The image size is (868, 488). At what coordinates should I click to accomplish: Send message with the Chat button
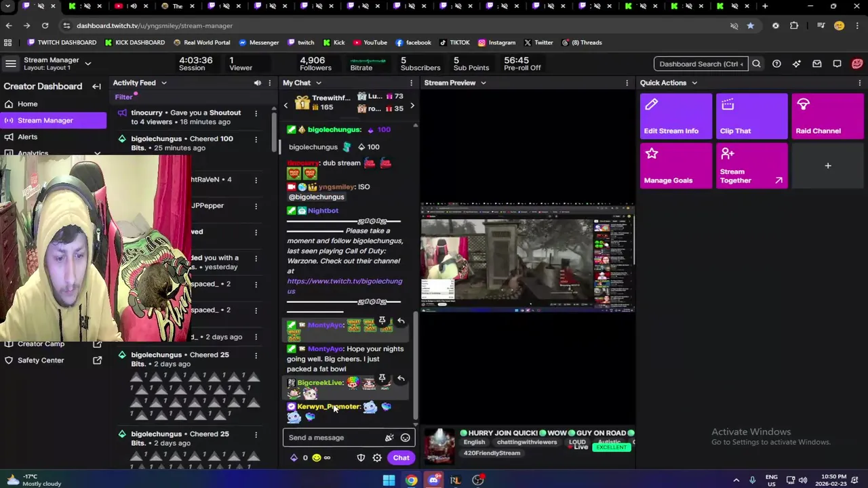(401, 457)
